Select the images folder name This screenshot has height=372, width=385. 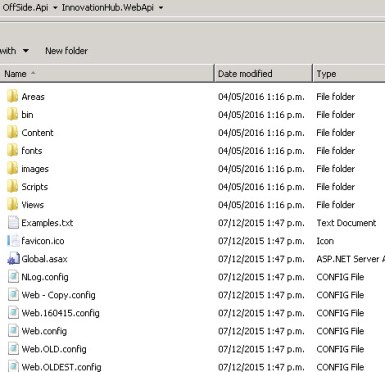click(35, 169)
